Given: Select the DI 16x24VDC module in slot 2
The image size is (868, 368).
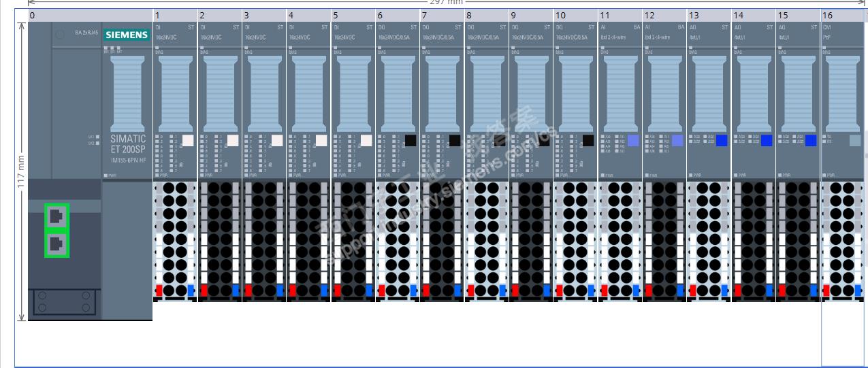Looking at the screenshot, I should [x=219, y=101].
